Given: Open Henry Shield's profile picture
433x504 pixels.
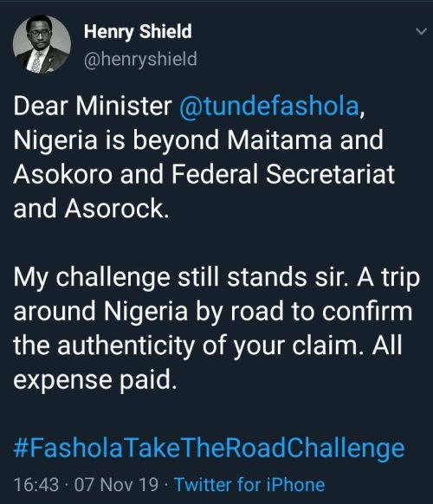Looking at the screenshot, I should (x=42, y=44).
